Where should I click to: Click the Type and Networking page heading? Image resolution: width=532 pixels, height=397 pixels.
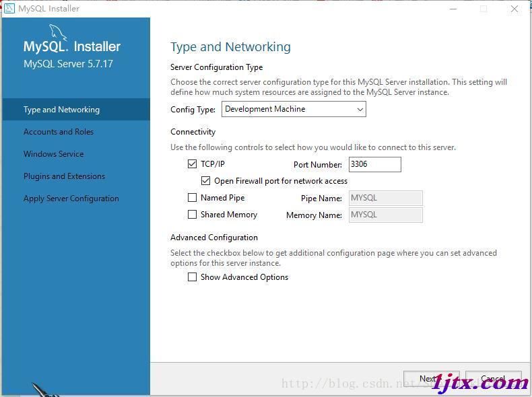(x=230, y=47)
